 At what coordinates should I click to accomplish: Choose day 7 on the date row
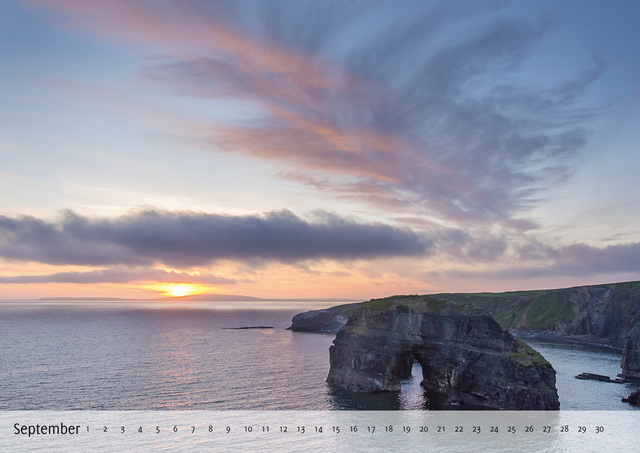[192, 429]
